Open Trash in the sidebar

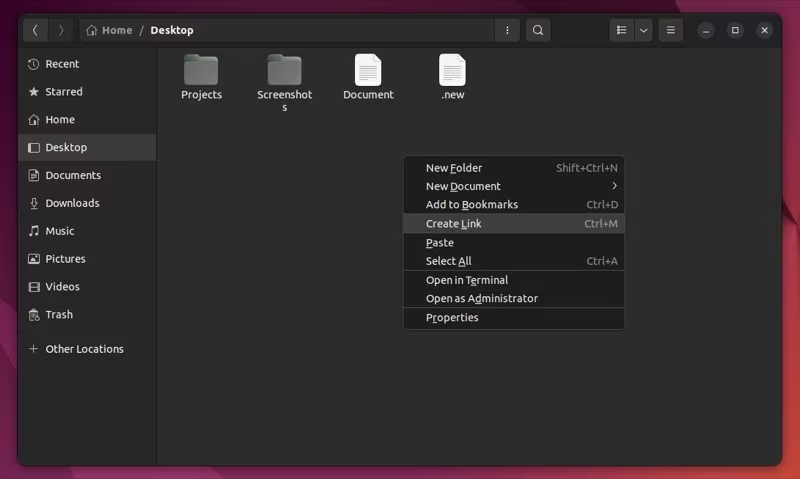tap(87, 314)
